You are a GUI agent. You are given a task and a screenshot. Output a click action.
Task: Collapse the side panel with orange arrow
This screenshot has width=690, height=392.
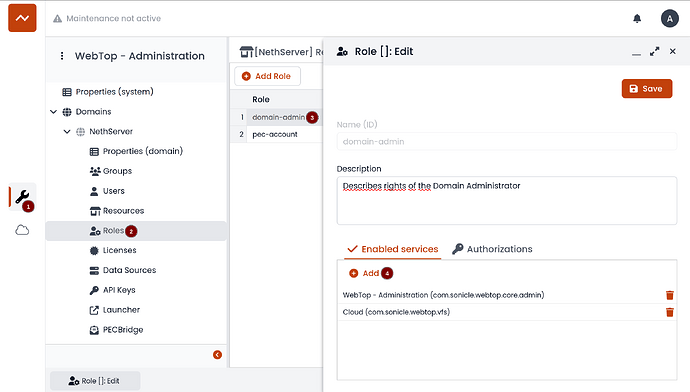217,355
